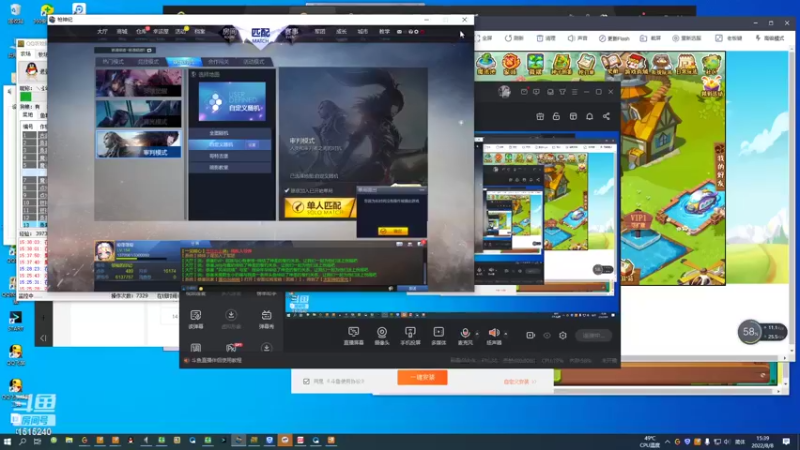800x450 pixels.
Task: Click the record video icon in streaming toolbar
Action: (531, 335)
